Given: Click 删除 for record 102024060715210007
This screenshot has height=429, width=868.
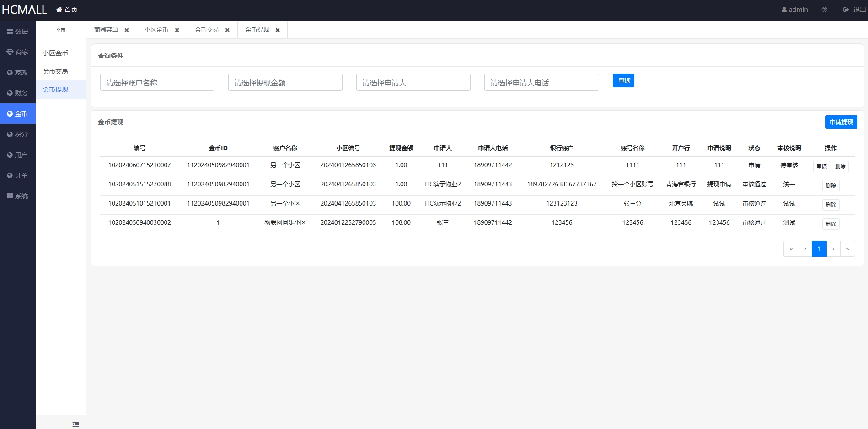Looking at the screenshot, I should click(x=840, y=166).
